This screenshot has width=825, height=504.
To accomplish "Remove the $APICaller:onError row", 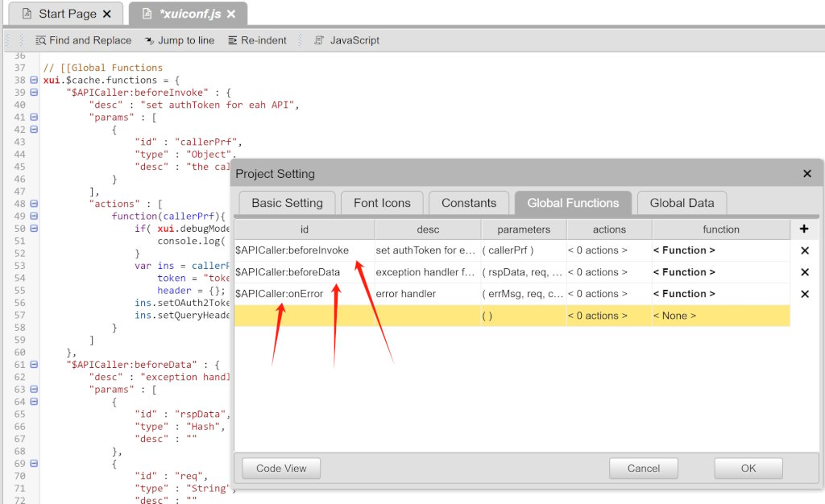I will 804,294.
